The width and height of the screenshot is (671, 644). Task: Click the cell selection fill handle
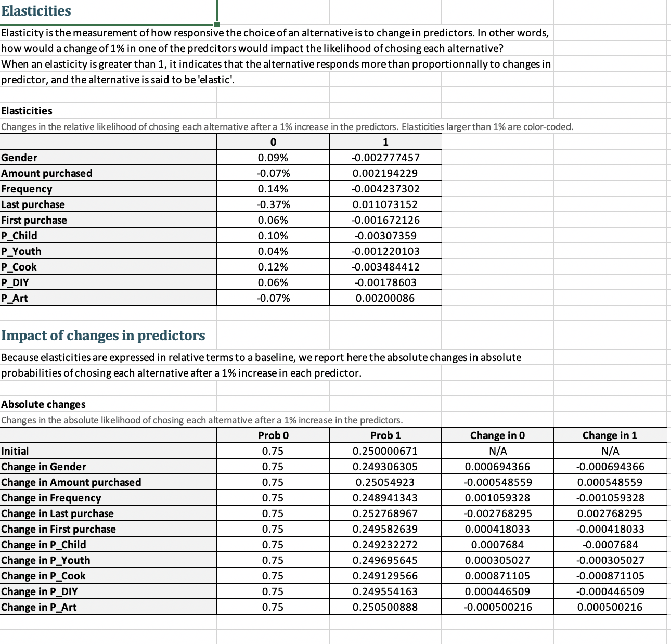coord(217,24)
